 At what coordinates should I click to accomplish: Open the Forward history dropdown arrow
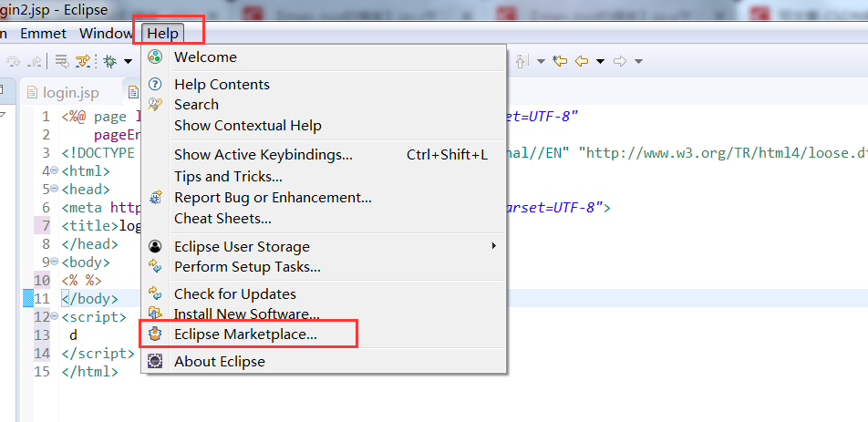[638, 61]
